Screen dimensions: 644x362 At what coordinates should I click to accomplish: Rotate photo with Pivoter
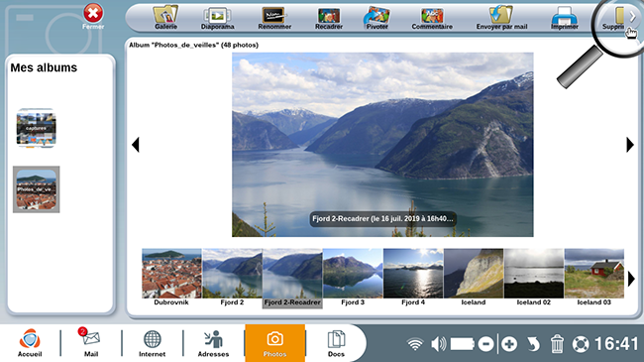click(x=376, y=18)
